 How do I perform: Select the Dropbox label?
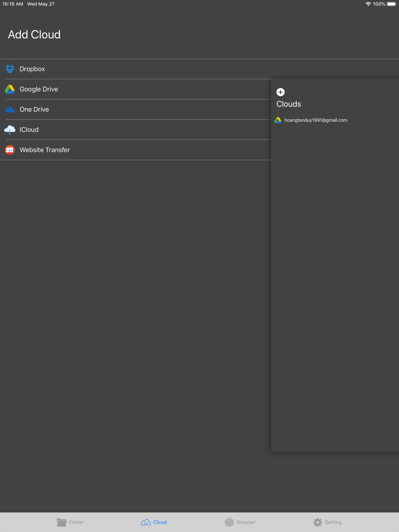[x=32, y=69]
